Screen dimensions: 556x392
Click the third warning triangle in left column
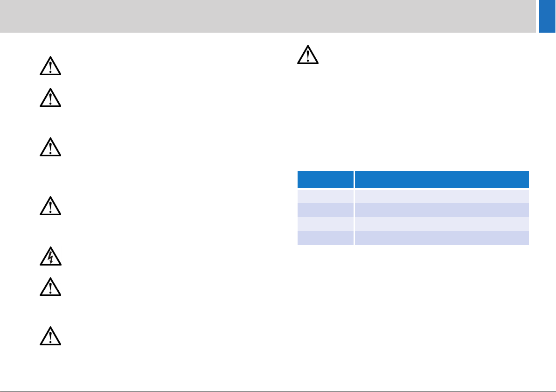50,147
